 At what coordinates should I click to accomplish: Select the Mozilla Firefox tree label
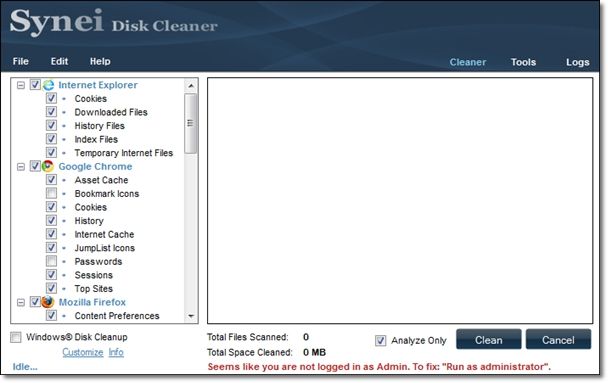click(x=92, y=302)
